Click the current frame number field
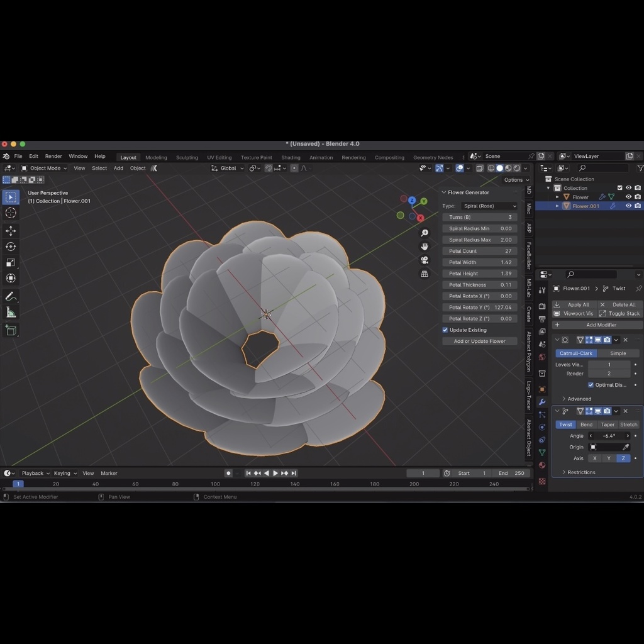Screen dimensions: 644x644 [x=424, y=473]
